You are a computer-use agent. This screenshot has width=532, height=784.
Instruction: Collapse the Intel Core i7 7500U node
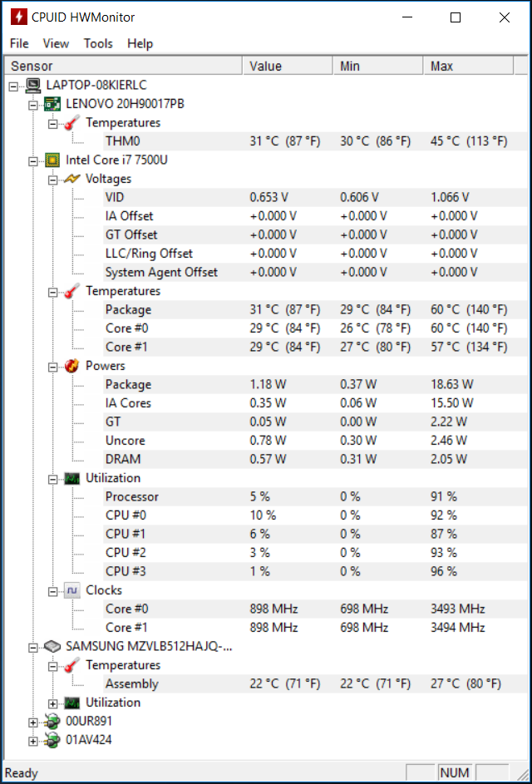point(33,161)
